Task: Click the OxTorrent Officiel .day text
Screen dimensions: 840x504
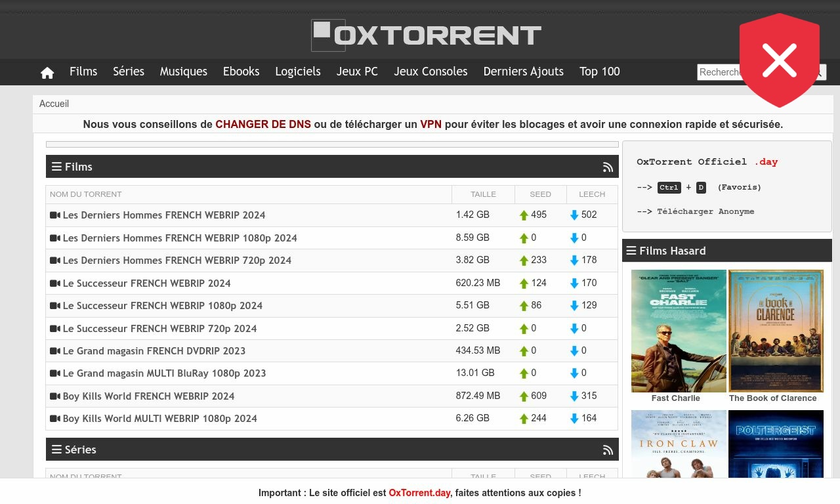Action: [x=707, y=162]
